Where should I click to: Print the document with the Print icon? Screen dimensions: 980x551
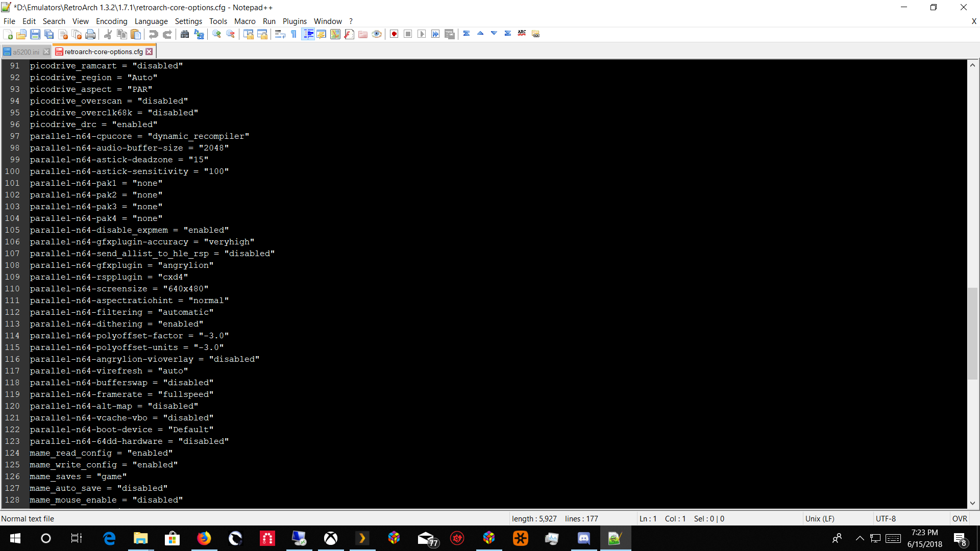pos(90,34)
